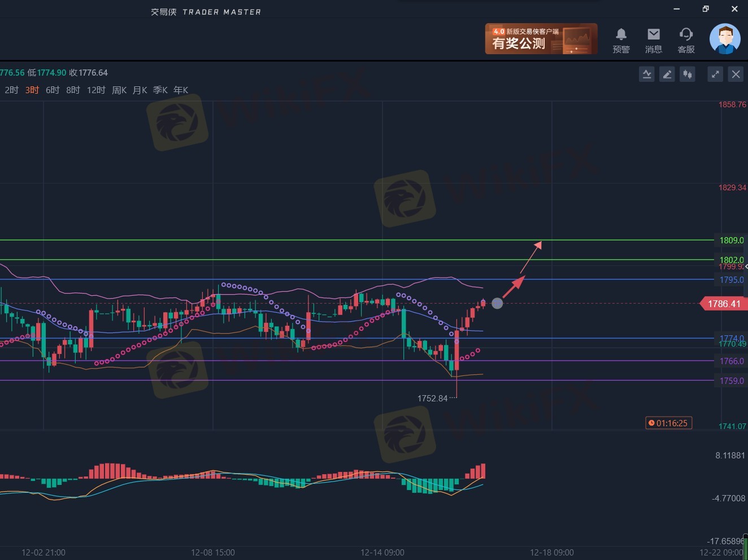Show the 月K monthly chart
Screen dimensions: 748x560
(x=140, y=90)
